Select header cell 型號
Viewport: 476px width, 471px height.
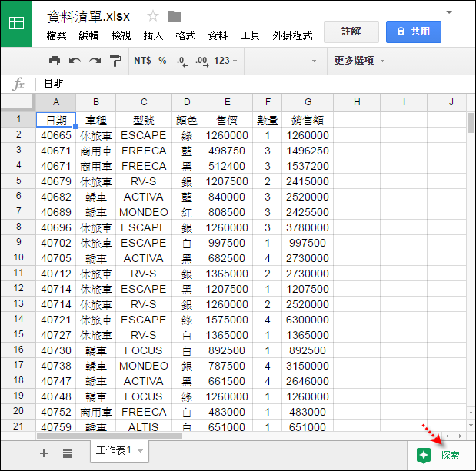point(144,120)
